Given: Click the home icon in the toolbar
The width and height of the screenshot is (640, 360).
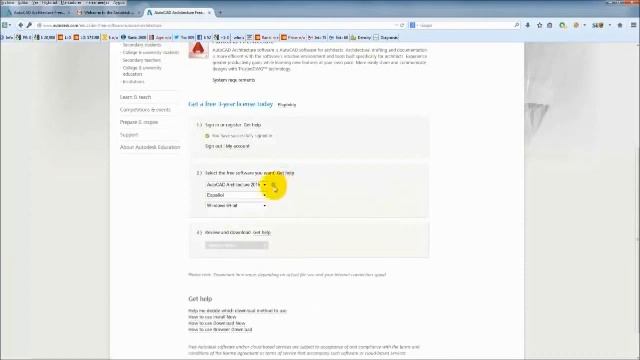Looking at the screenshot, I should click(620, 25).
